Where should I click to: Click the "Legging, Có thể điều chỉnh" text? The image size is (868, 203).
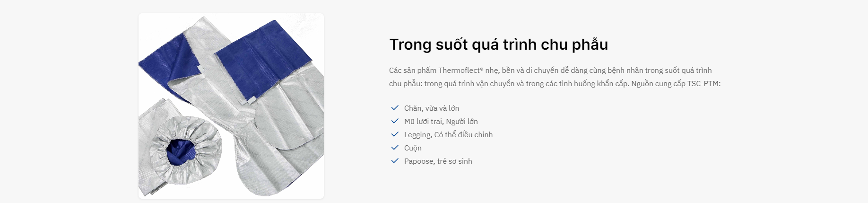pyautogui.click(x=448, y=135)
